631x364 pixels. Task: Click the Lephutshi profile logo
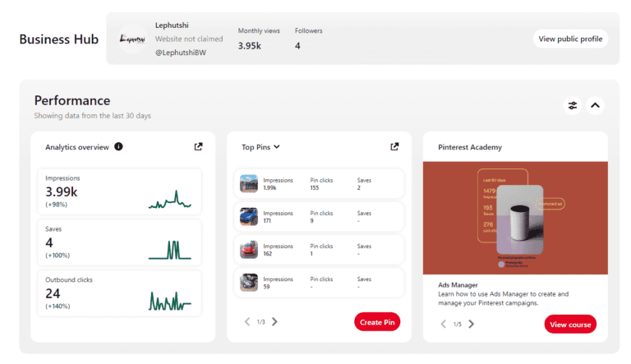132,39
